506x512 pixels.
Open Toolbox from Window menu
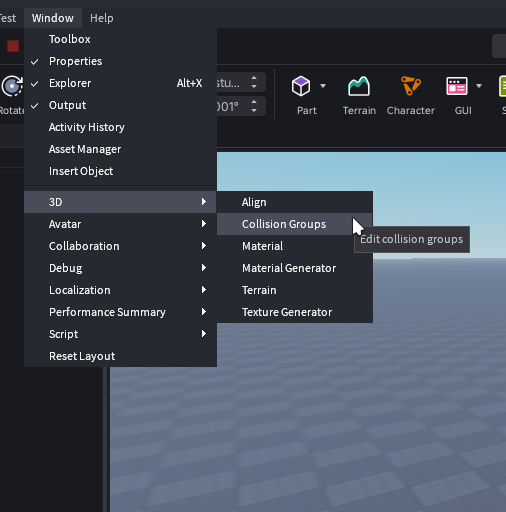(120, 39)
